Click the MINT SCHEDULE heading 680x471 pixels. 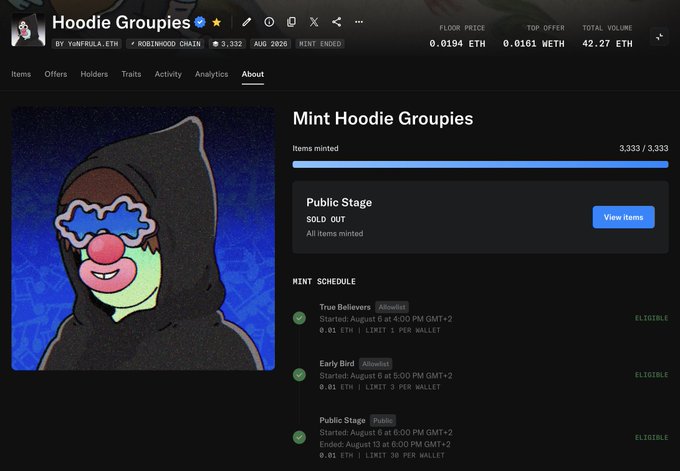pos(324,281)
